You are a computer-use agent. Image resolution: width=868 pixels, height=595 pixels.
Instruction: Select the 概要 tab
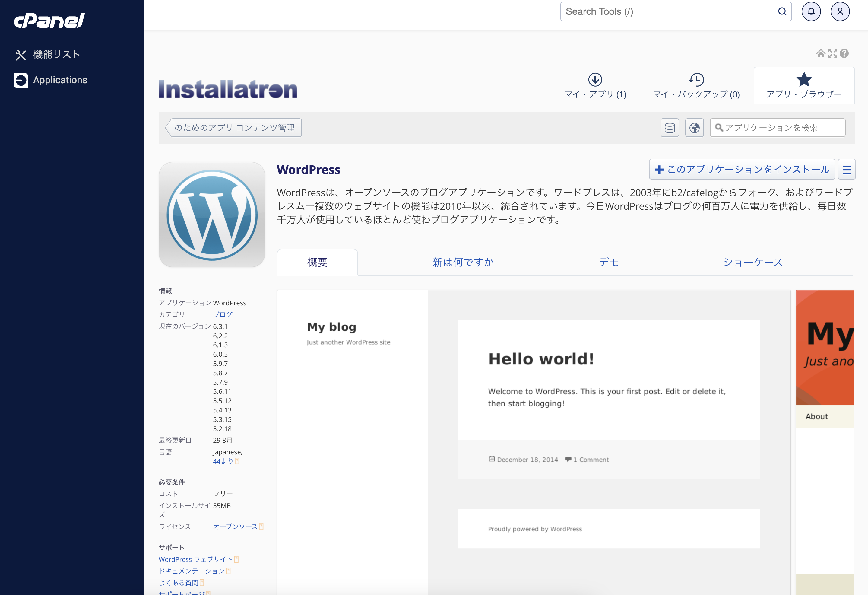point(317,262)
